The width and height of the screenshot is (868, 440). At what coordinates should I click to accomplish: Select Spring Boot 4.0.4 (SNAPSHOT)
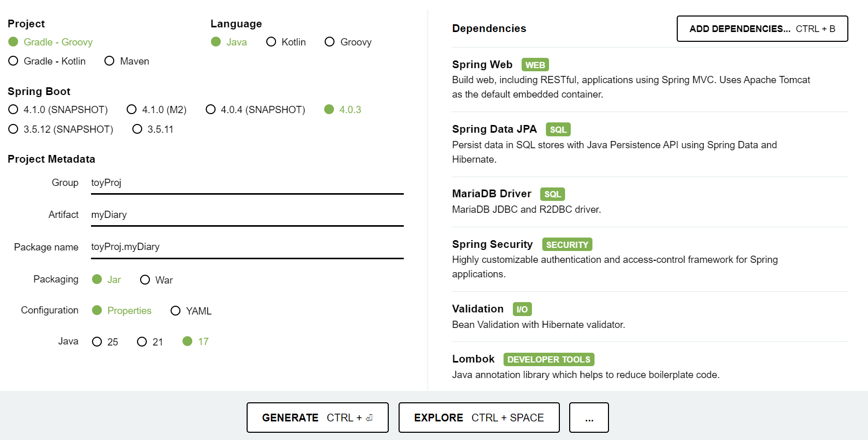[x=255, y=109]
